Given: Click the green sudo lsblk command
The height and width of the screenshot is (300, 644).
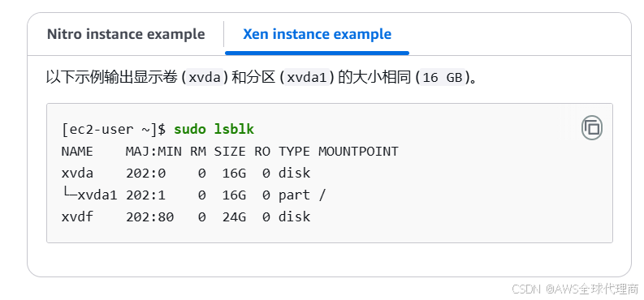Looking at the screenshot, I should [214, 130].
